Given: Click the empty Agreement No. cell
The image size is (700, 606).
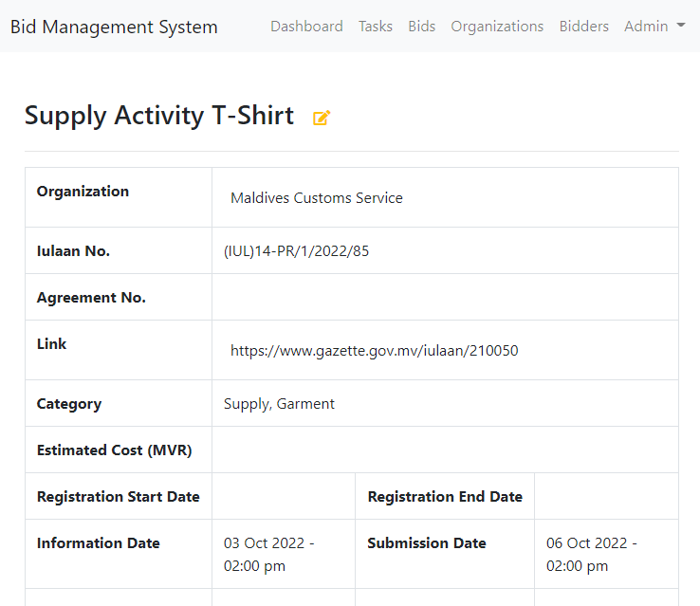Looking at the screenshot, I should tap(445, 297).
